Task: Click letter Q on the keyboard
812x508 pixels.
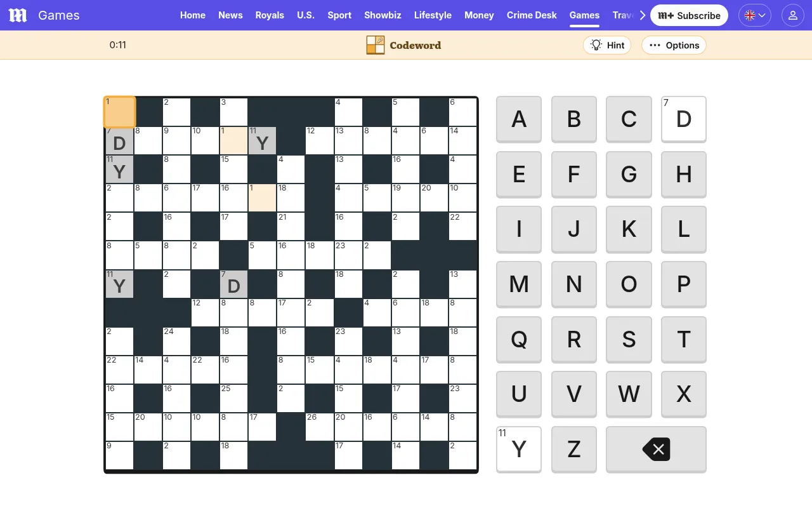Action: point(519,340)
